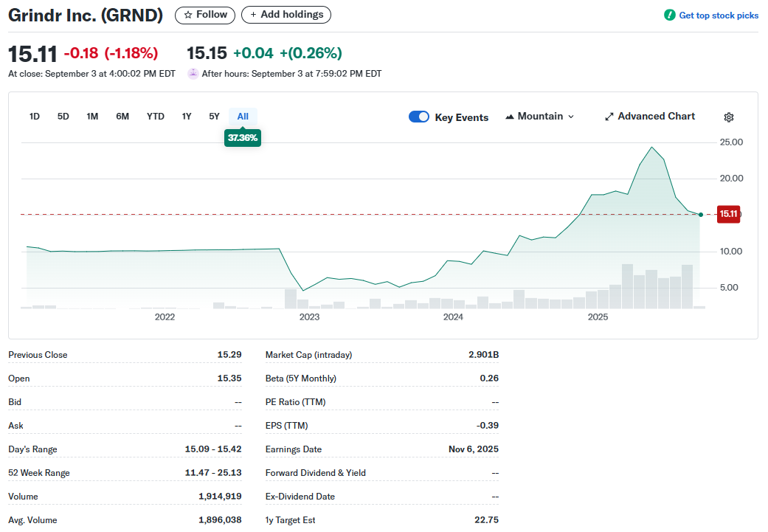Viewport: 768px width, 532px height.
Task: Click the 10.00 price axis label
Action: [x=731, y=252]
